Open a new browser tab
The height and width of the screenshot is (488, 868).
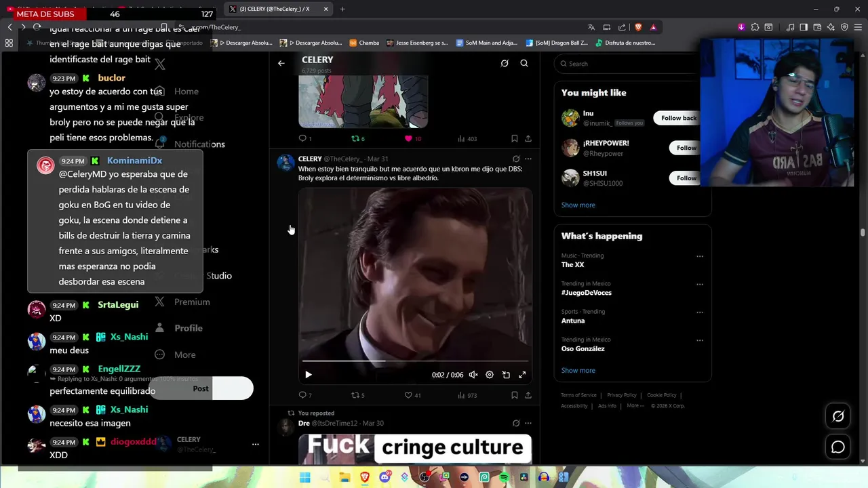coord(342,9)
